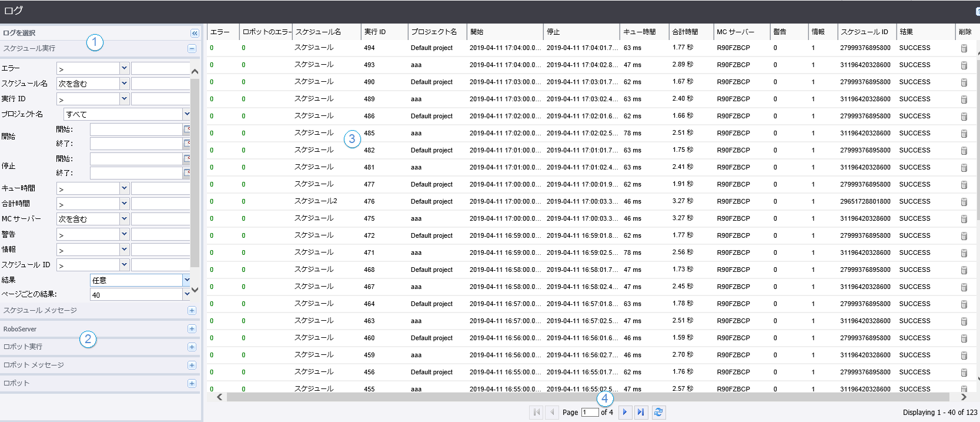Click the horizontal scrollbar under the table
Screen dimensions: 980x422
coord(588,397)
